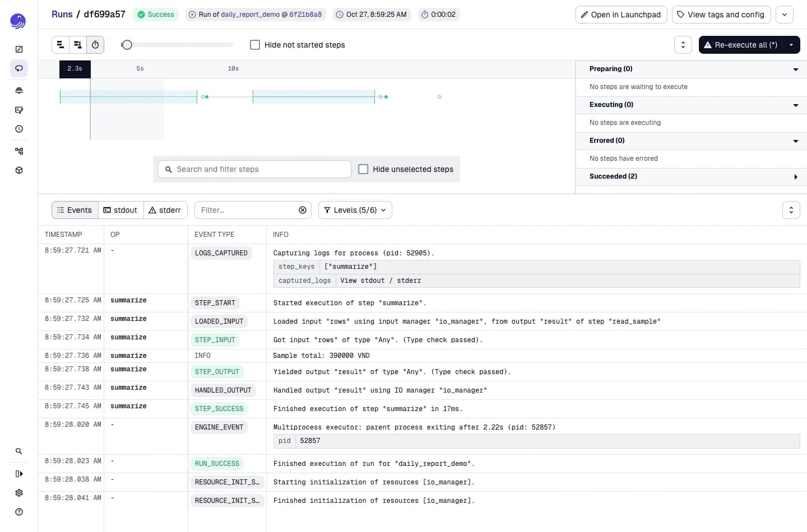The height and width of the screenshot is (532, 807).
Task: Open the help question mark icon
Action: pyautogui.click(x=19, y=512)
